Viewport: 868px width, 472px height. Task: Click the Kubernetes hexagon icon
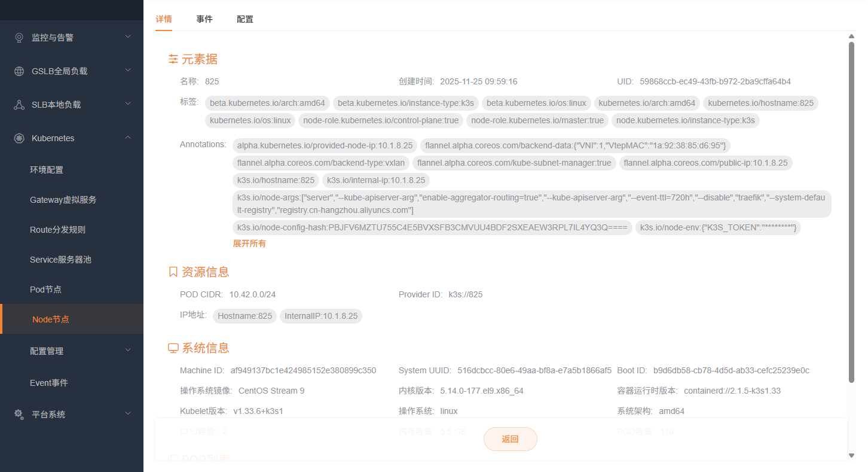19,138
